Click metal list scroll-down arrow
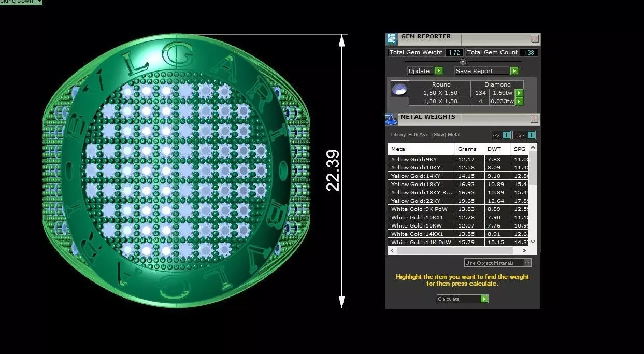The image size is (644, 354). tap(533, 242)
